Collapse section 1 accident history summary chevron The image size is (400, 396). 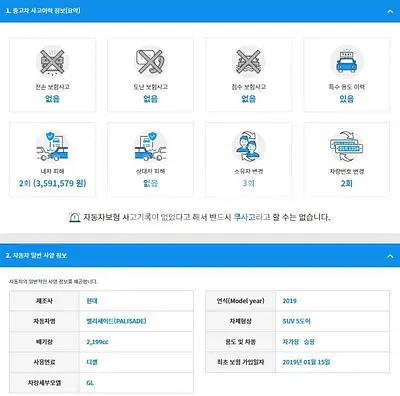[x=390, y=11]
